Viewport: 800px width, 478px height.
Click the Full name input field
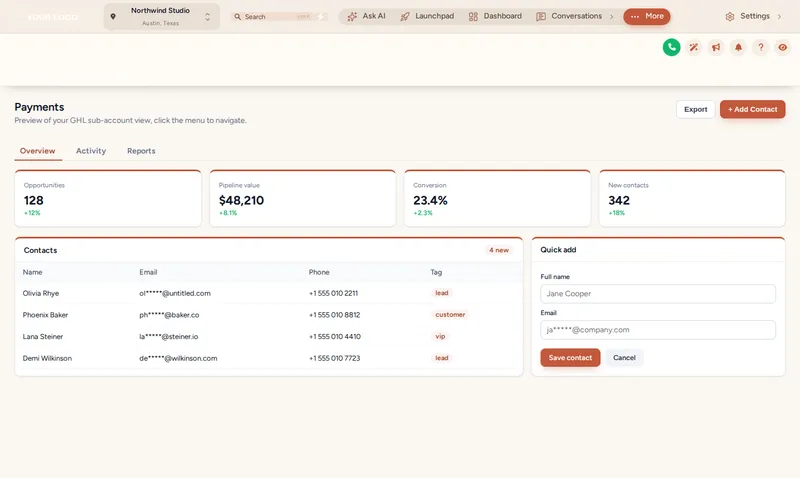(x=658, y=294)
